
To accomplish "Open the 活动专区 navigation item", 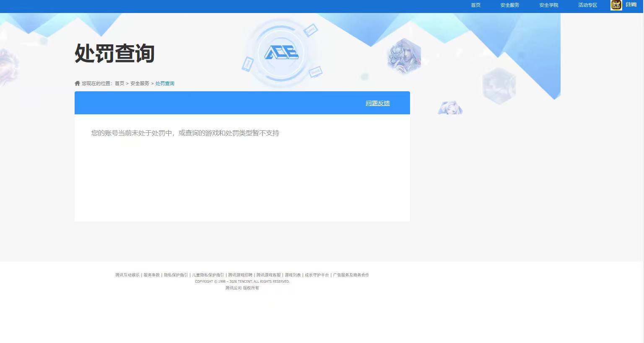I will click(x=587, y=5).
